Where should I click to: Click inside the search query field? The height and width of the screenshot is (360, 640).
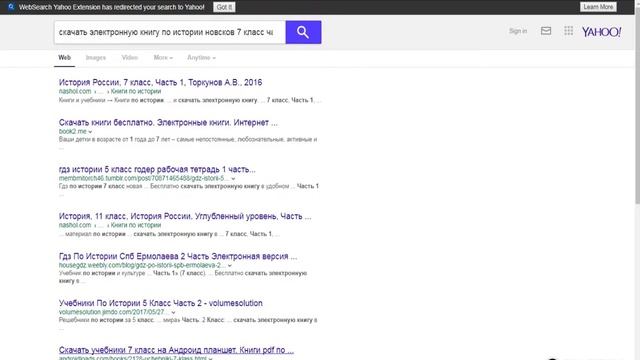point(170,32)
